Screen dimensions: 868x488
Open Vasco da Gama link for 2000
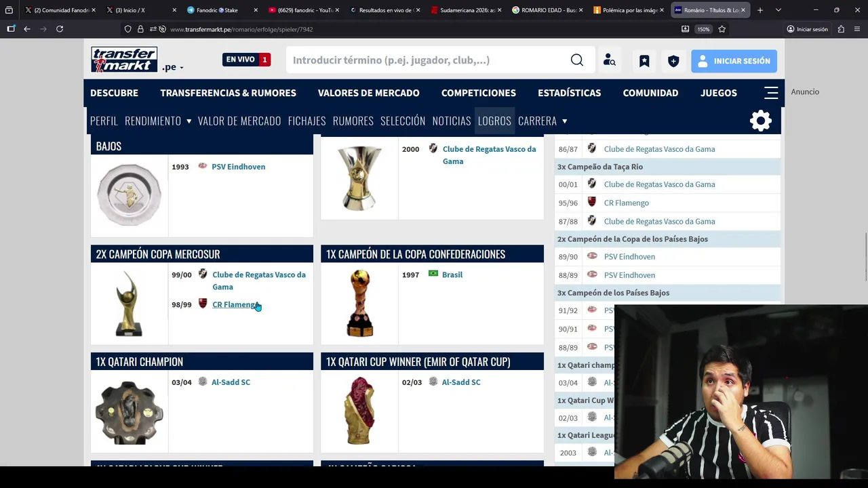[x=489, y=155]
